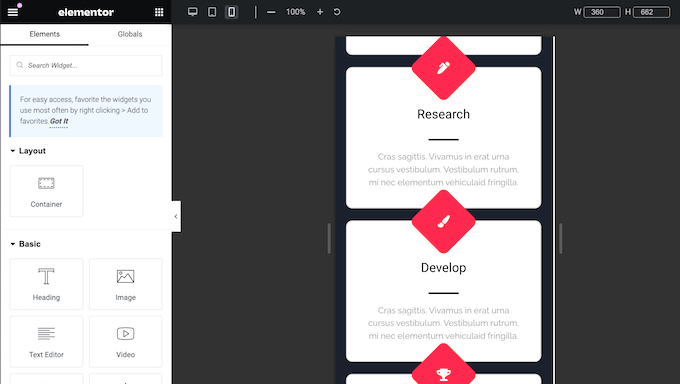Dismiss the tip with Got It

(59, 121)
